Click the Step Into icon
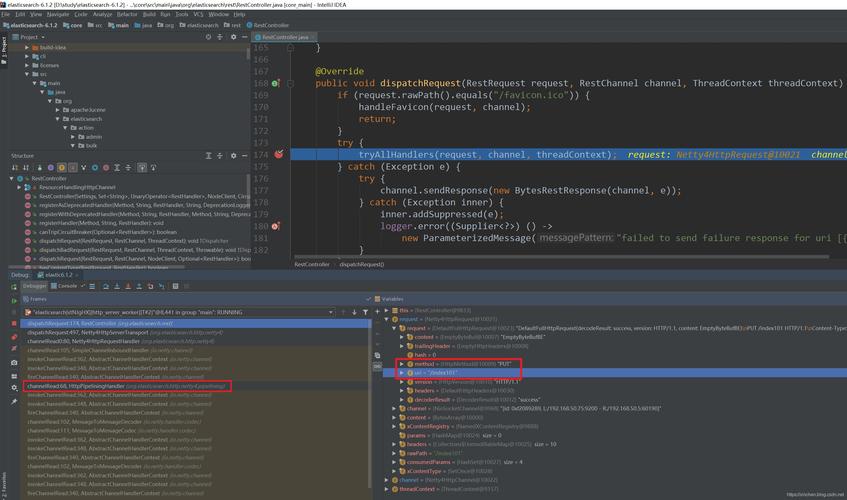This screenshot has width=847, height=500. (117, 286)
